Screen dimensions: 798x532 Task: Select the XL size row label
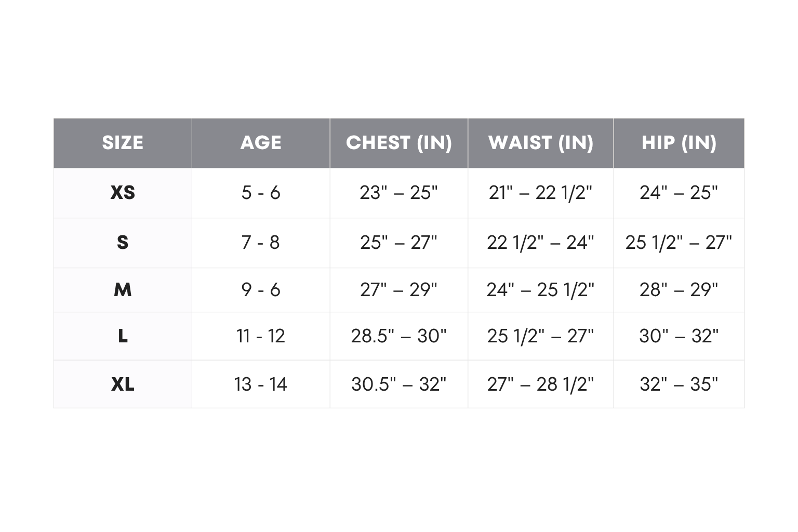click(123, 384)
